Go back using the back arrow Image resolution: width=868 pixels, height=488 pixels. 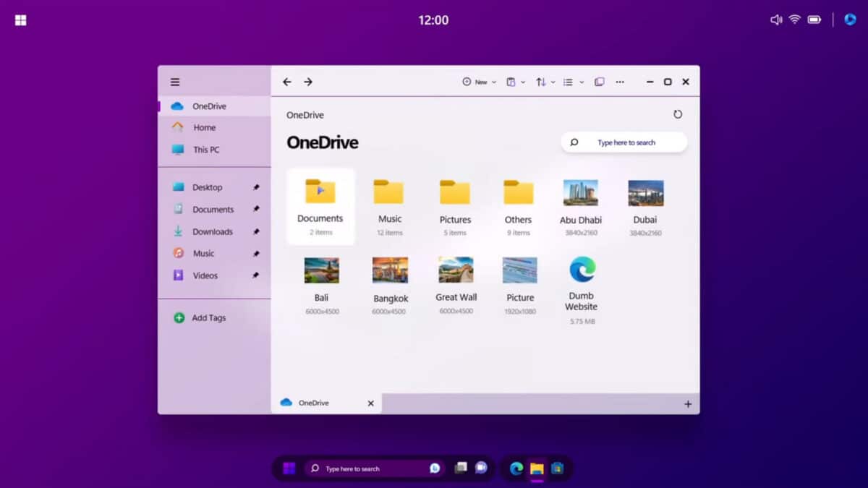pyautogui.click(x=287, y=82)
